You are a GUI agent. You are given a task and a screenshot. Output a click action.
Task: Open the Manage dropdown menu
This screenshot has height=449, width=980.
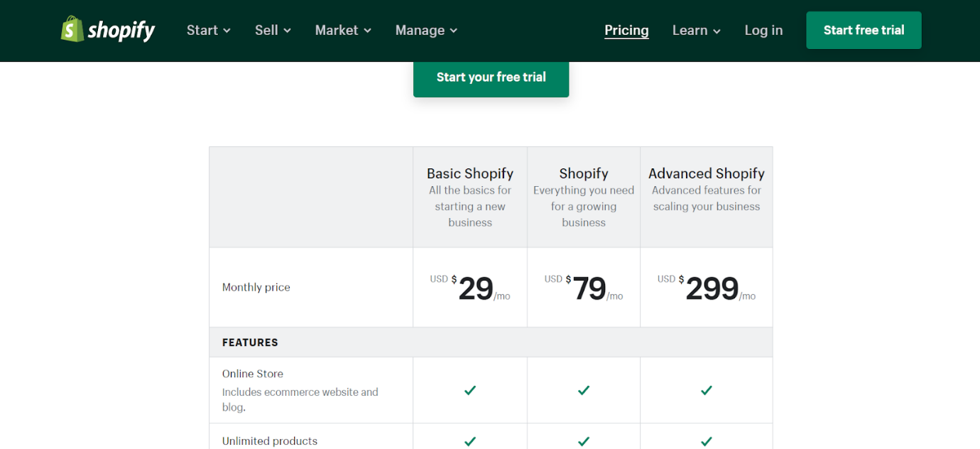(x=427, y=30)
